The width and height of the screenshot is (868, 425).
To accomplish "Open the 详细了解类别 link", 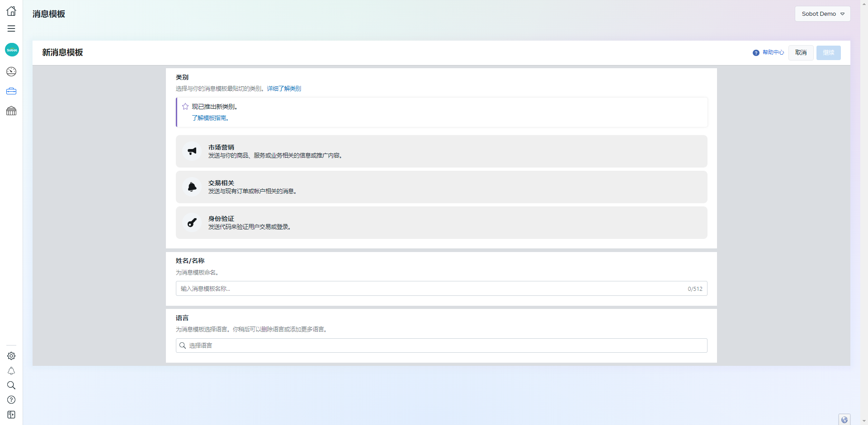I will click(x=284, y=89).
